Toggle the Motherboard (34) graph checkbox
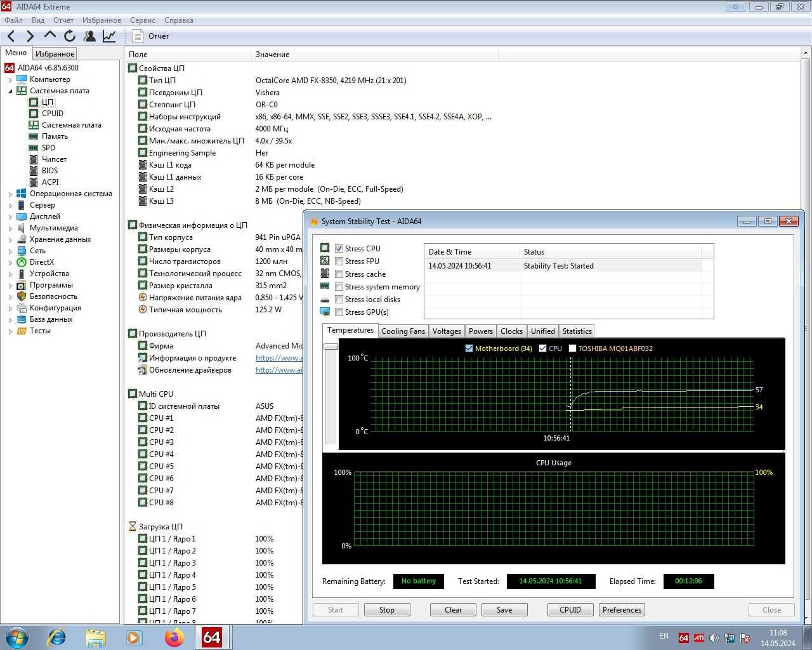This screenshot has width=812, height=650. 469,348
